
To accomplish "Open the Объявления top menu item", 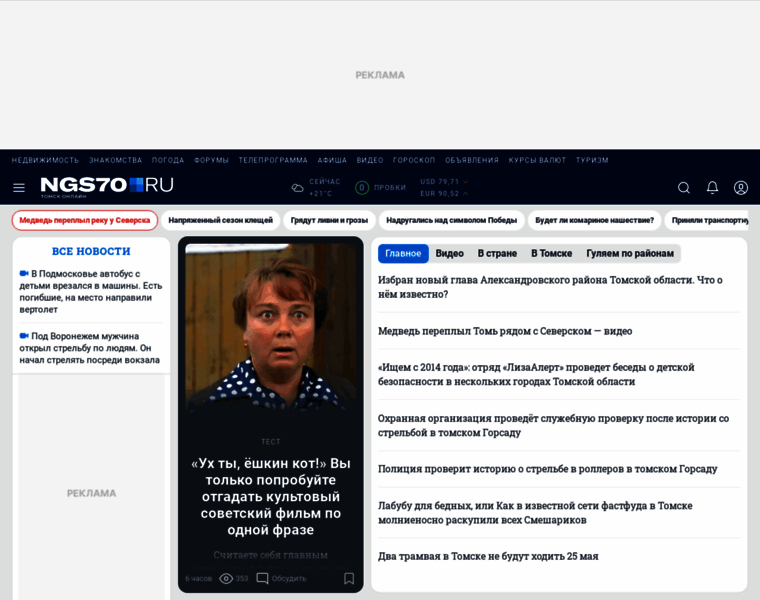I will point(472,160).
